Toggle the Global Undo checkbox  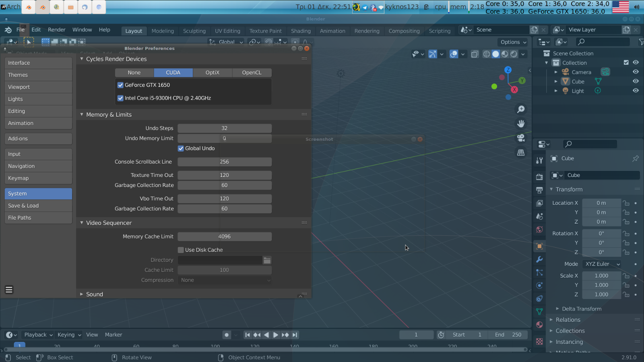(181, 148)
